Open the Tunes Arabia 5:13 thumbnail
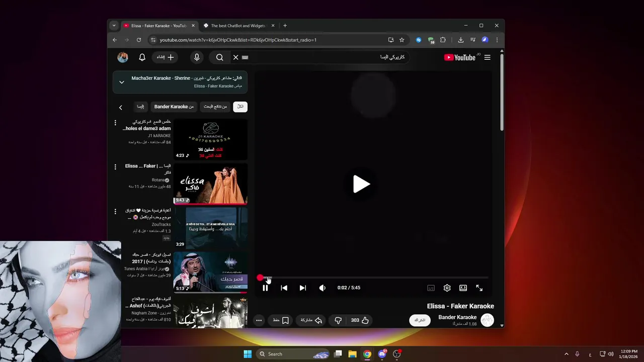The height and width of the screenshot is (362, 644). coord(210,272)
